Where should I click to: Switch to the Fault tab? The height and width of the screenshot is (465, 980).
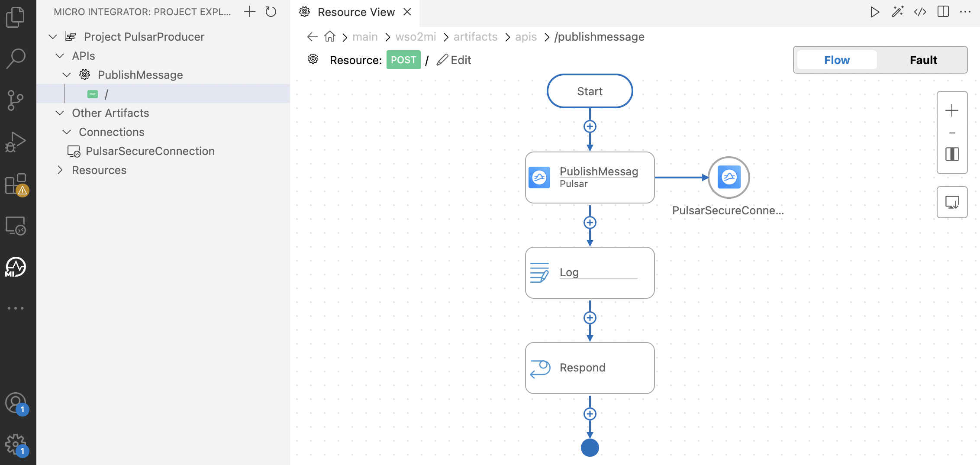click(x=923, y=60)
